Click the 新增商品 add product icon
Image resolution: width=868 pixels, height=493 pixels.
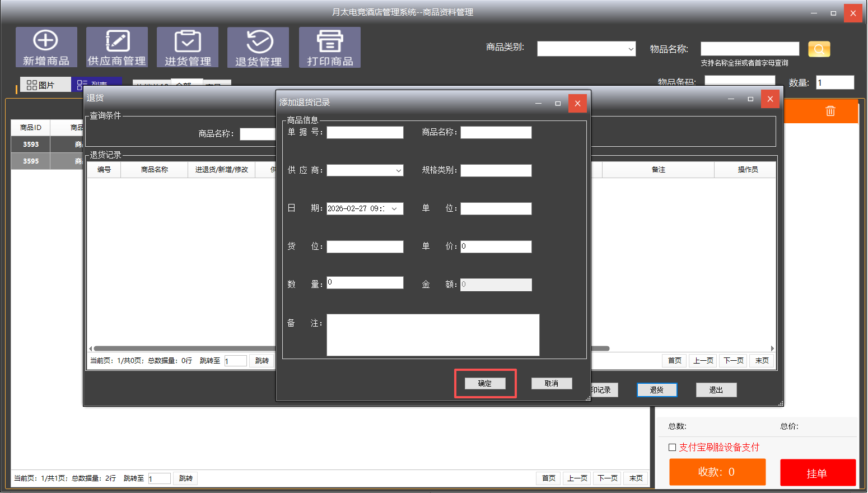coord(46,47)
